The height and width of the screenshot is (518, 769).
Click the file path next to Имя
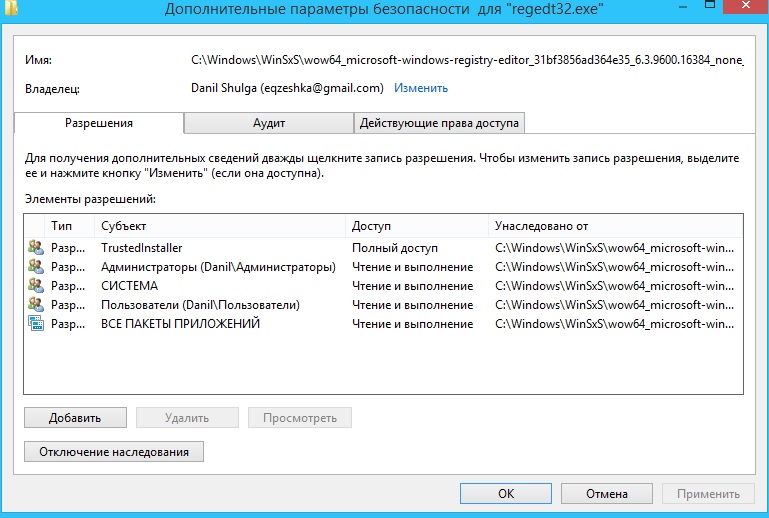pyautogui.click(x=467, y=60)
